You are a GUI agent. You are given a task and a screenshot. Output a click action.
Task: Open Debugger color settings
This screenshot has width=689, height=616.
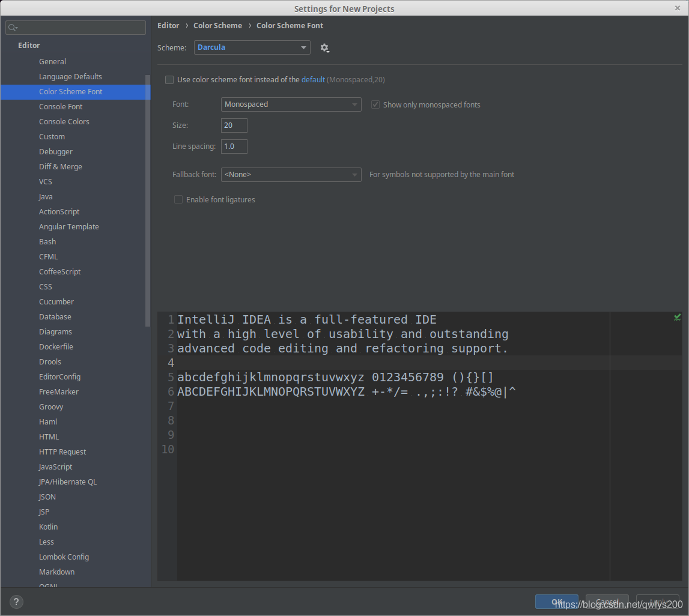tap(56, 151)
